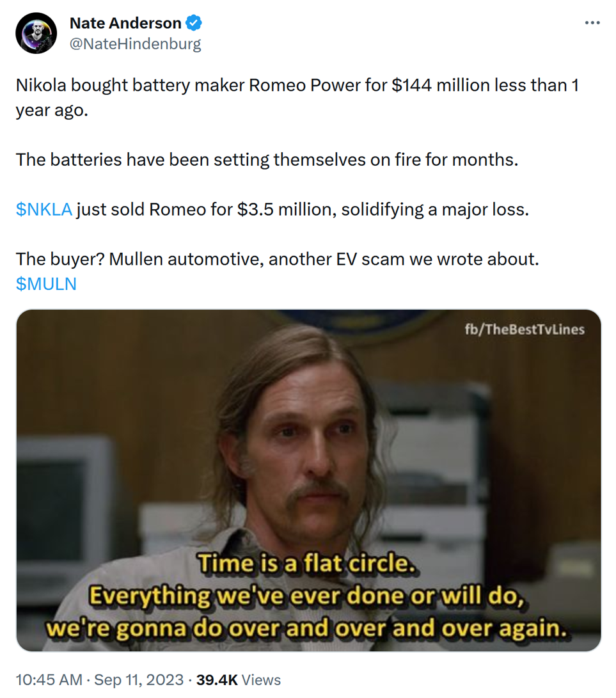This screenshot has width=616, height=698.
Task: Expand the Time is a flat circle image
Action: pyautogui.click(x=308, y=480)
